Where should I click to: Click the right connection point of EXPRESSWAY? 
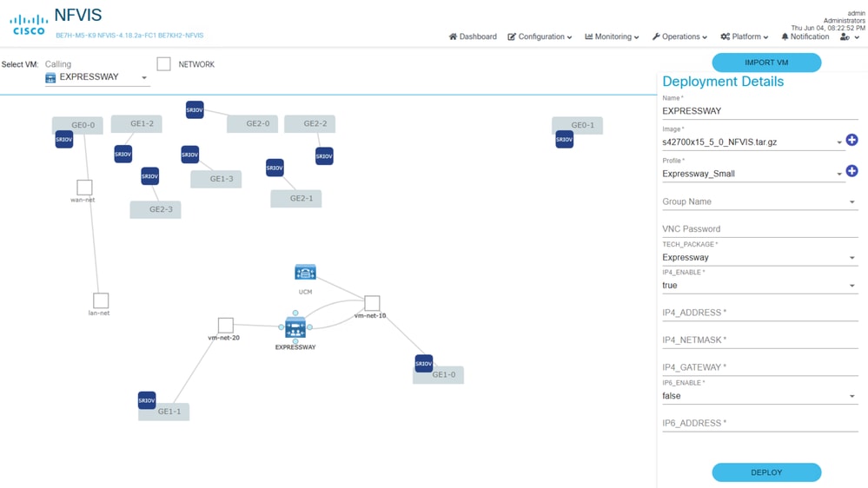coord(309,327)
